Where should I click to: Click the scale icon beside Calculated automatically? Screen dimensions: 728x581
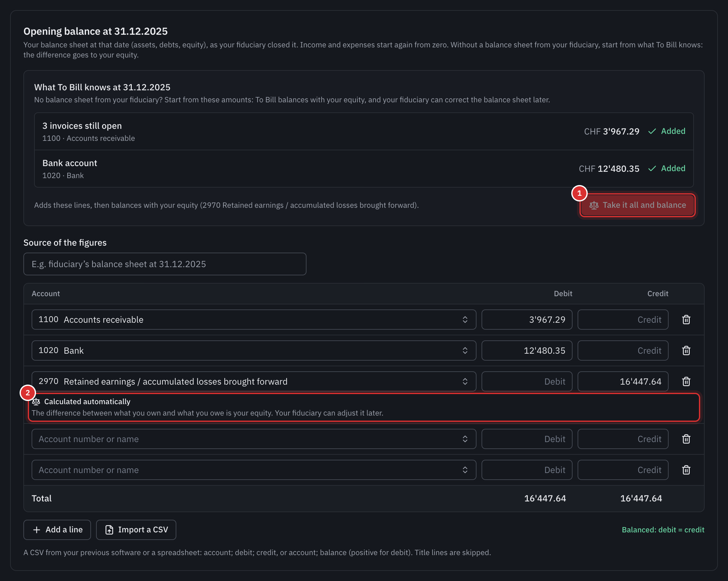[x=36, y=402]
